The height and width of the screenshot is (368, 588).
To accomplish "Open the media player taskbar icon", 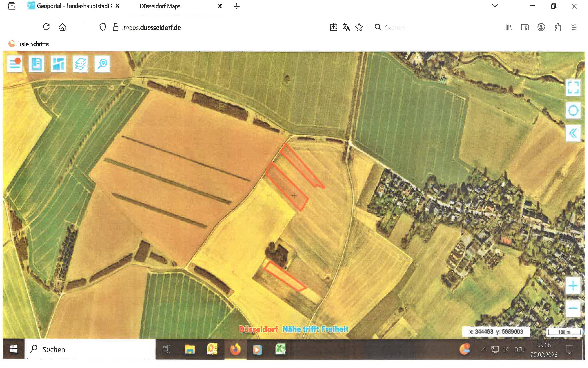I will pyautogui.click(x=257, y=350).
